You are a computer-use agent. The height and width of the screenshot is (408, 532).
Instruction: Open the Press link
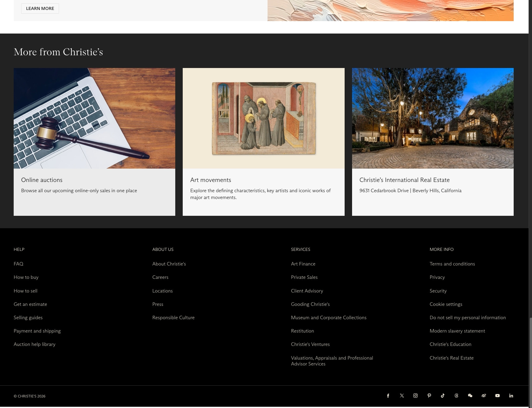[158, 304]
